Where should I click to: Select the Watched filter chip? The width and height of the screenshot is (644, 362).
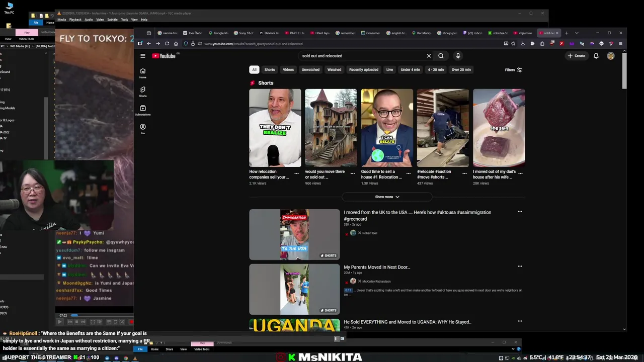point(334,70)
